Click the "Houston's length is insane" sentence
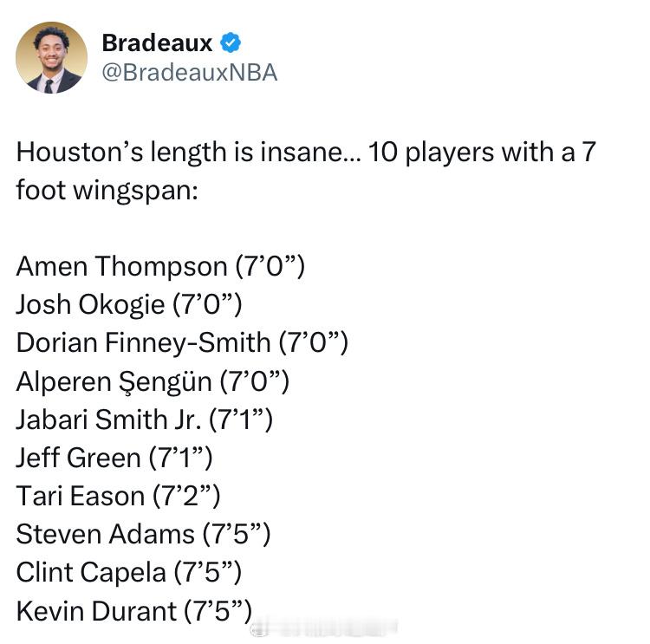 click(189, 153)
